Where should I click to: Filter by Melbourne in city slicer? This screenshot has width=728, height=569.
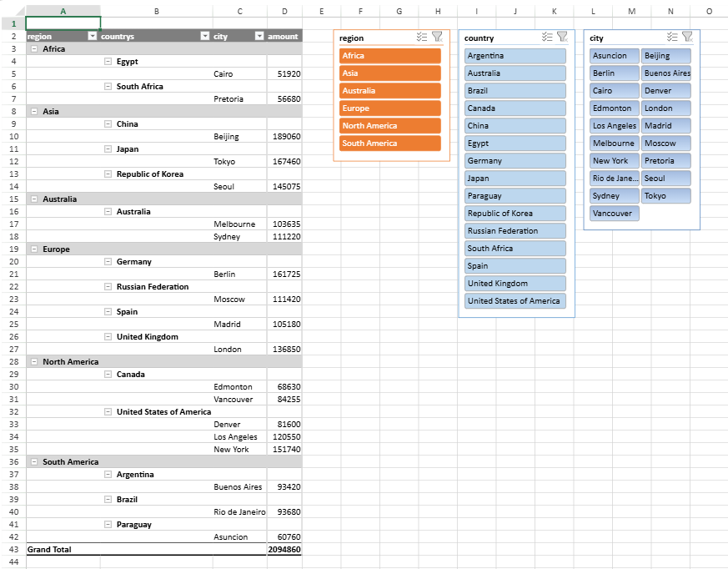tap(615, 144)
